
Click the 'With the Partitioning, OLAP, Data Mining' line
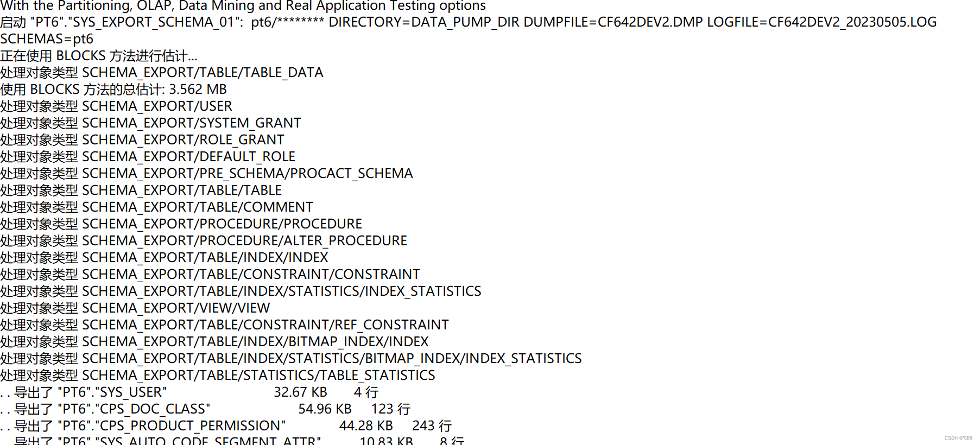[243, 6]
